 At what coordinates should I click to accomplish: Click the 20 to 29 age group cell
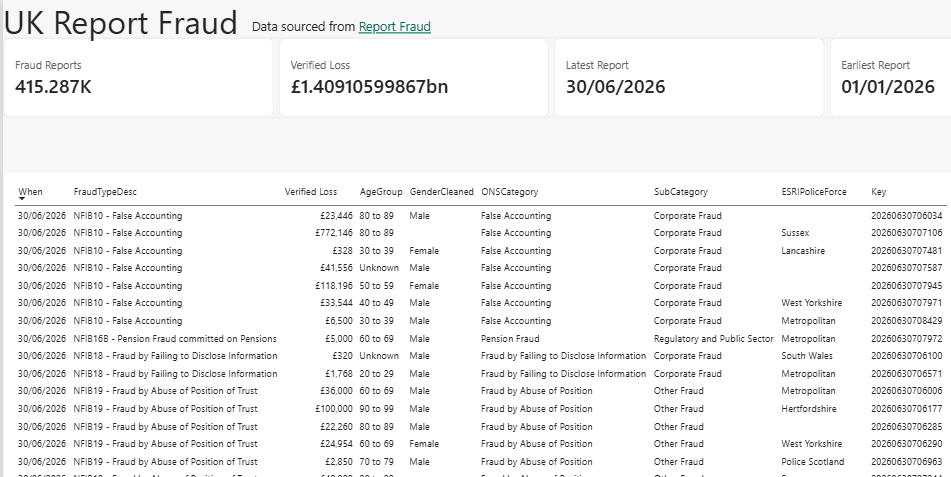point(376,374)
